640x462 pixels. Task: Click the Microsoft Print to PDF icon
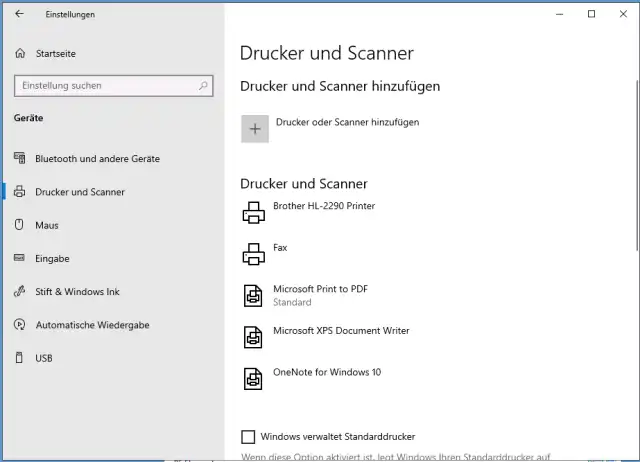[x=254, y=295]
